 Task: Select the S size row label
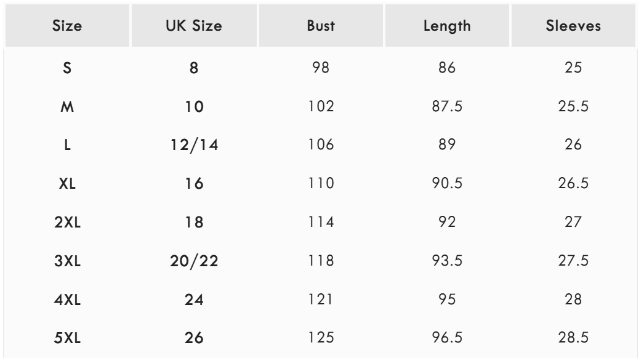coord(67,69)
